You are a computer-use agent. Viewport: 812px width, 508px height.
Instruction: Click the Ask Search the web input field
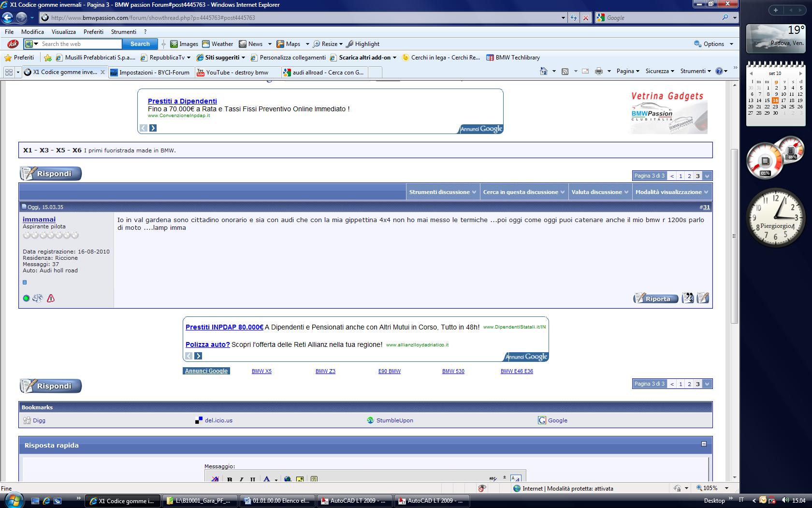click(81, 44)
